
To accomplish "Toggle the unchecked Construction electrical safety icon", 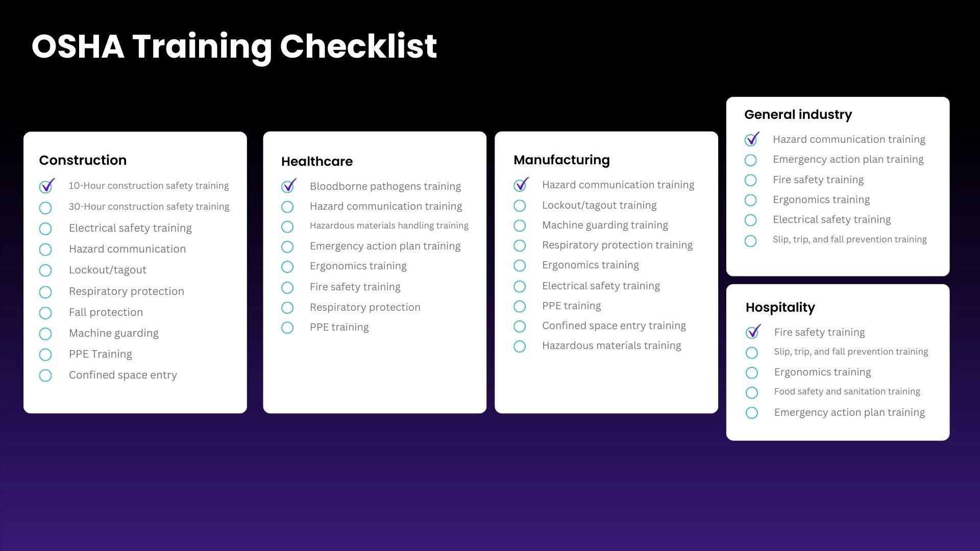I will [45, 228].
